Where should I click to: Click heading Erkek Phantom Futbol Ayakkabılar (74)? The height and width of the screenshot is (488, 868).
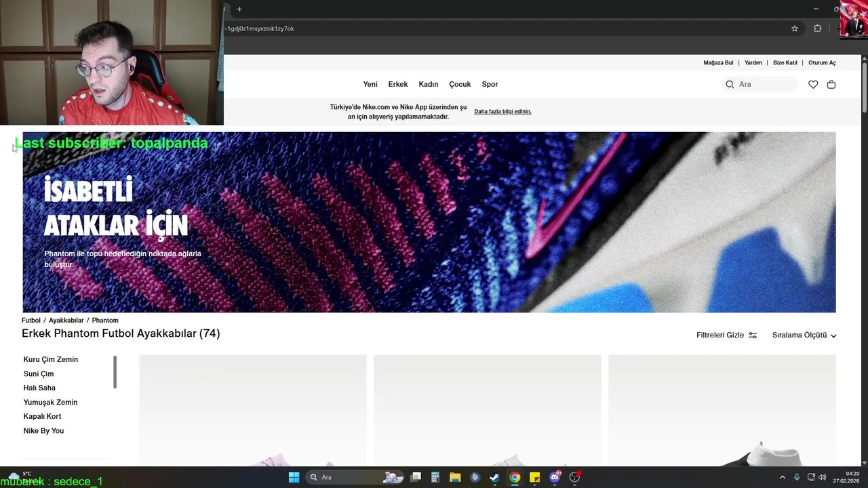pos(121,333)
